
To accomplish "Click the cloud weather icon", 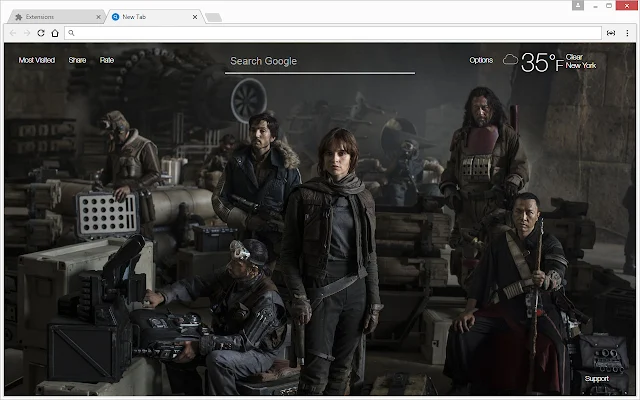I will (510, 60).
